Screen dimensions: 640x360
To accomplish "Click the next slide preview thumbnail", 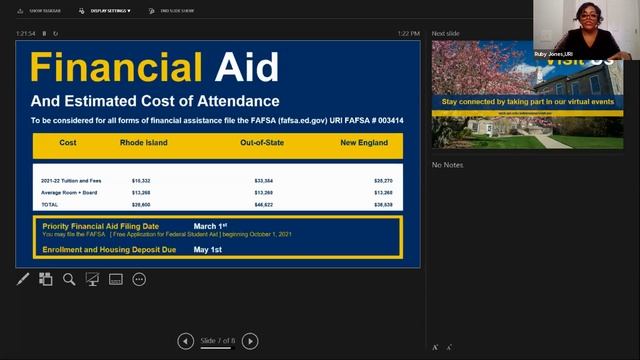I will coord(527,94).
